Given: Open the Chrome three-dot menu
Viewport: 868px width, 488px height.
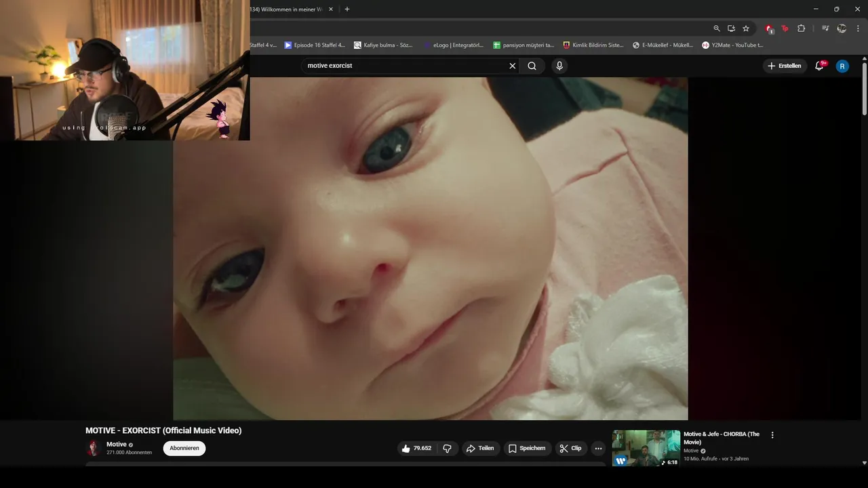Looking at the screenshot, I should [x=858, y=28].
